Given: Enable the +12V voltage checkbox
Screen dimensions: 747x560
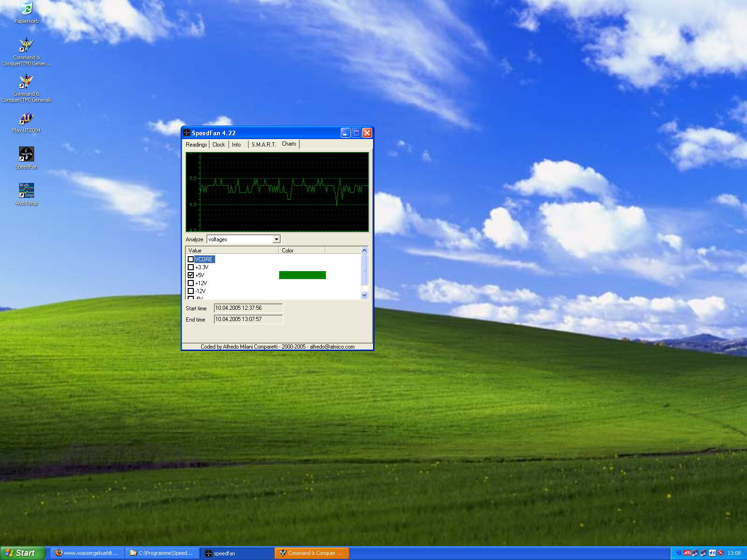Looking at the screenshot, I should pyautogui.click(x=190, y=283).
